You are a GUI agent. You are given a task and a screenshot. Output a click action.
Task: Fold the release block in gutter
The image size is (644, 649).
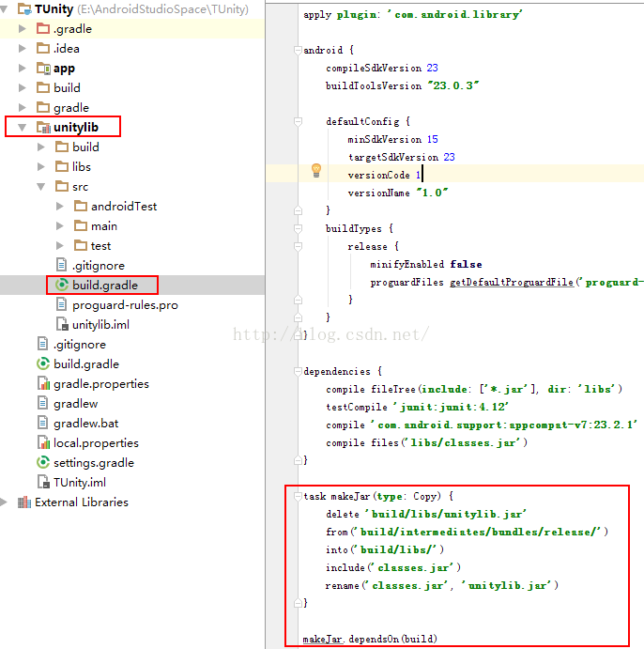coord(298,247)
